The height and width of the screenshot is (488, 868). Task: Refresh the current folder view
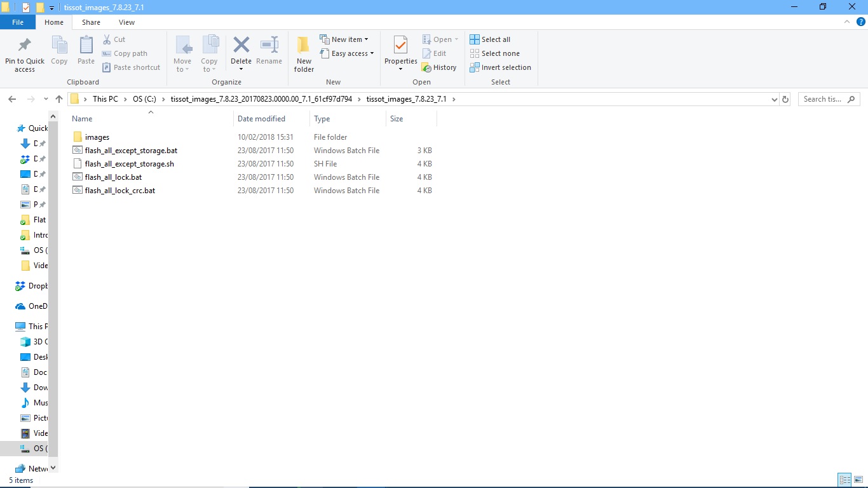click(x=785, y=99)
